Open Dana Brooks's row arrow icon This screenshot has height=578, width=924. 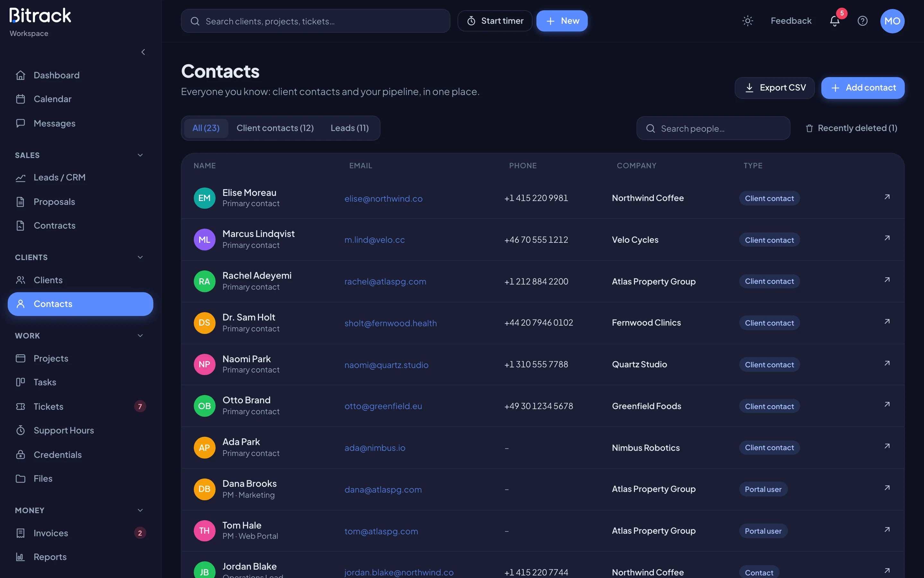[x=887, y=488]
